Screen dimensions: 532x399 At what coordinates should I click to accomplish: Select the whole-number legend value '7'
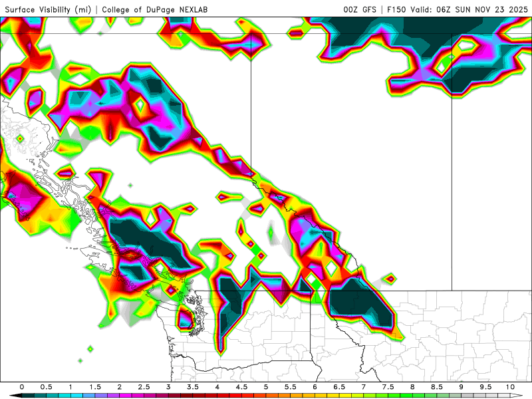pos(363,387)
